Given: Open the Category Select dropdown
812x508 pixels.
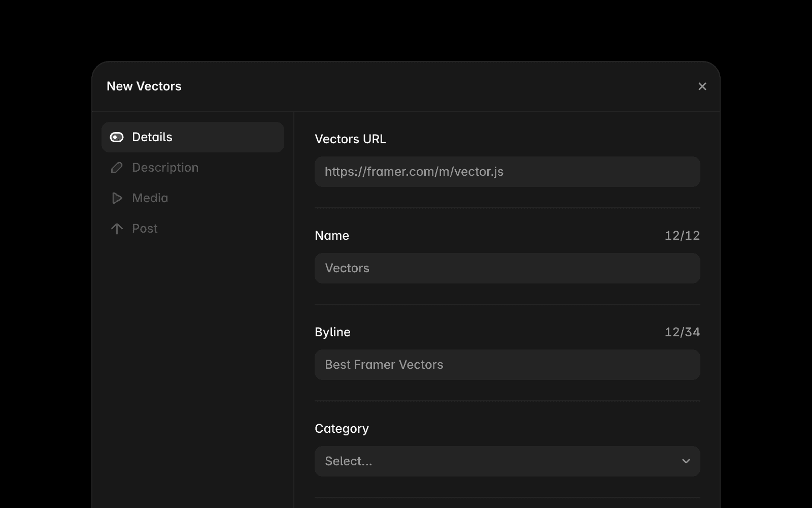Looking at the screenshot, I should tap(507, 461).
